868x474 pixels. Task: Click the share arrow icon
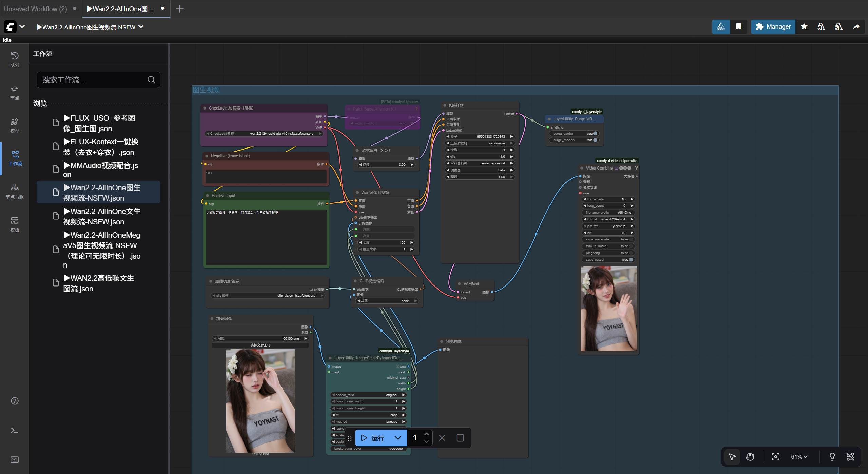856,27
